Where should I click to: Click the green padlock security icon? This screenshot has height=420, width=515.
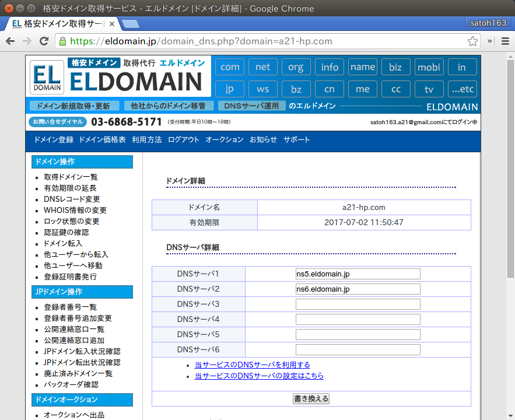tap(62, 41)
